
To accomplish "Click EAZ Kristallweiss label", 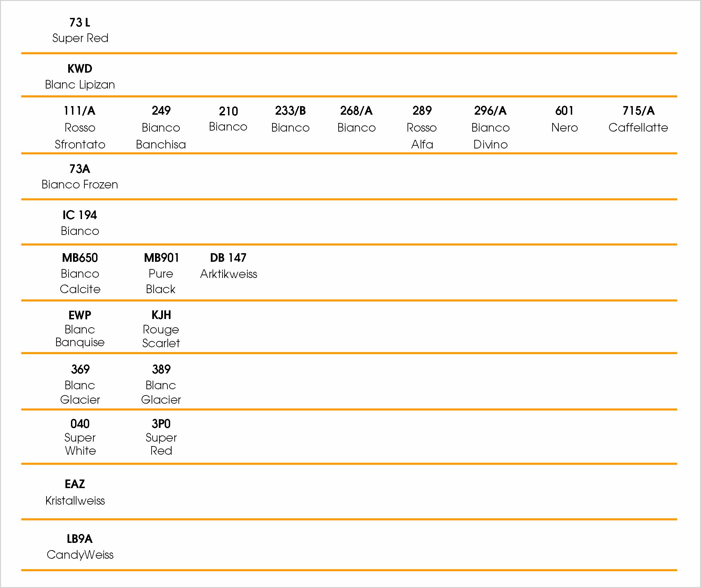I will 75,492.
